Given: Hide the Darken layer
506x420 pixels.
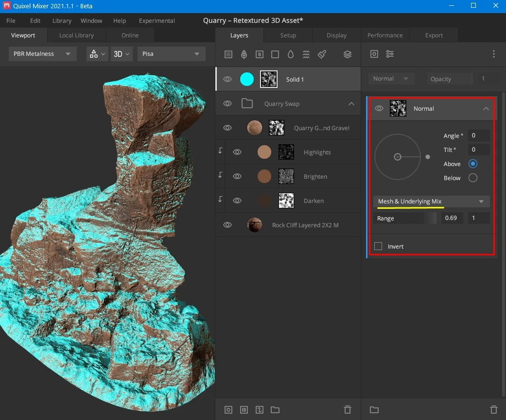Looking at the screenshot, I should (237, 201).
